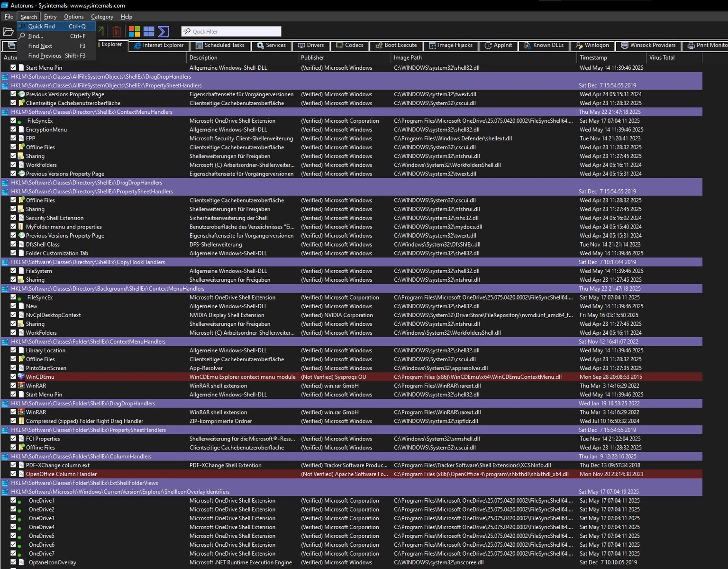Open the Entry menu
Image resolution: width=728 pixels, height=569 pixels.
[50, 17]
